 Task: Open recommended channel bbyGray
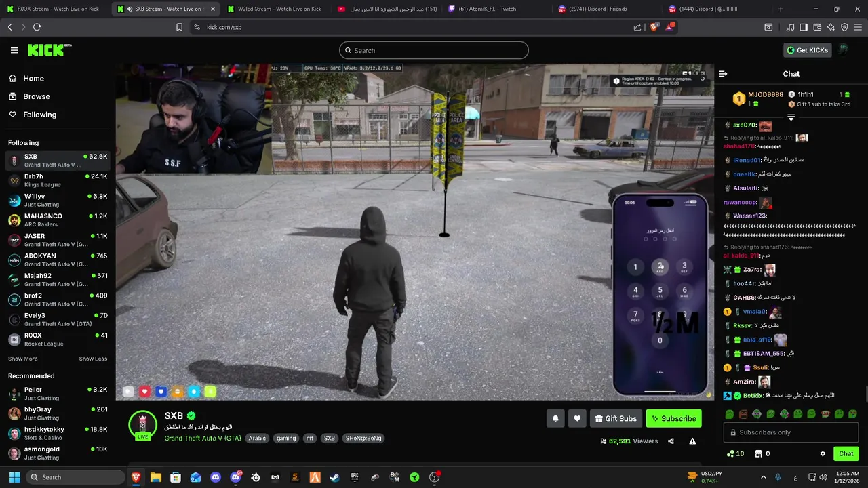(58, 413)
